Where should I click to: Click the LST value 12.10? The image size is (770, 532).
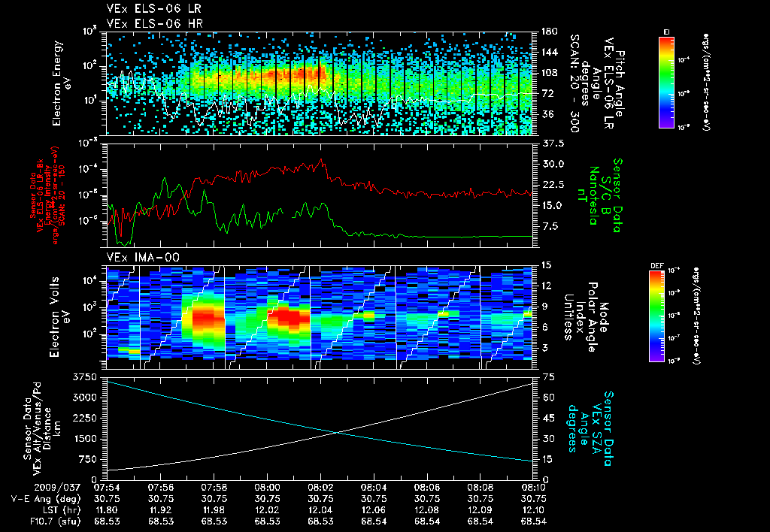pos(534,510)
